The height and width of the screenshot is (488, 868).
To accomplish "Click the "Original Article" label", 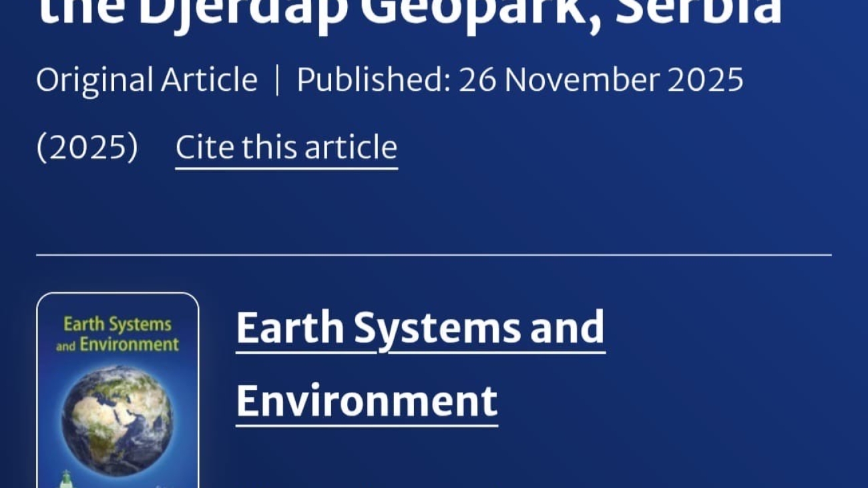I will tap(146, 80).
